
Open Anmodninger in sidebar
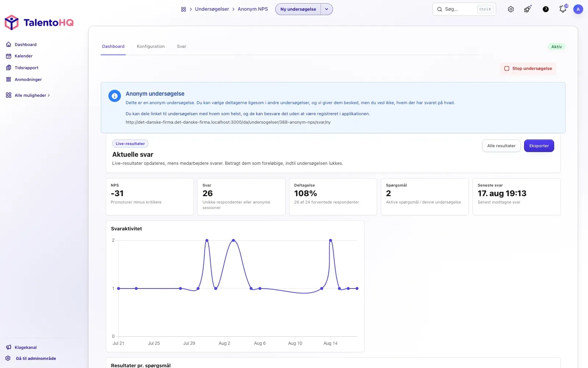(x=28, y=79)
